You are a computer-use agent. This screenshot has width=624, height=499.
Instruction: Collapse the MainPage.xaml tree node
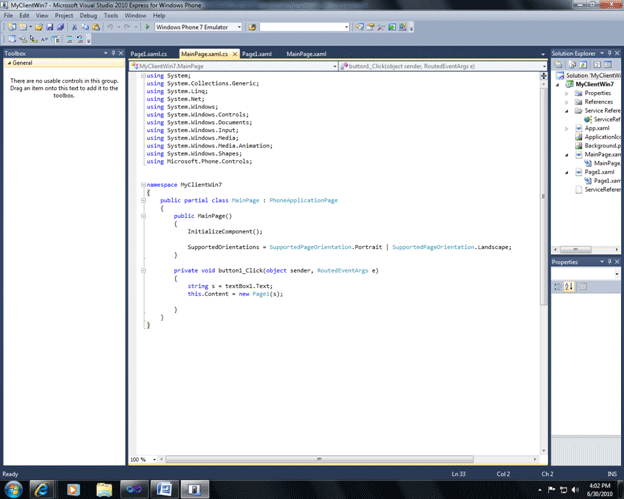click(x=565, y=155)
